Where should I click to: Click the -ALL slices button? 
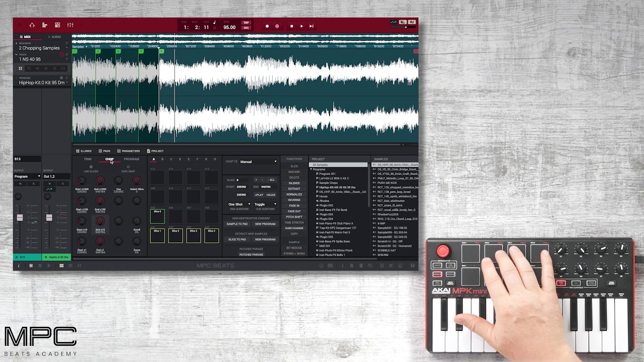[272, 180]
